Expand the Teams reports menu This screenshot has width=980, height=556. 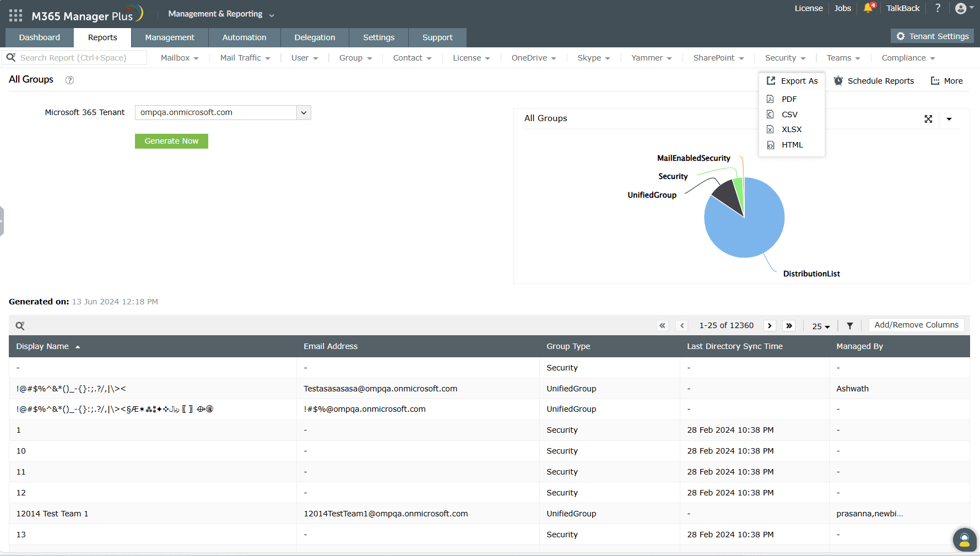pos(843,58)
